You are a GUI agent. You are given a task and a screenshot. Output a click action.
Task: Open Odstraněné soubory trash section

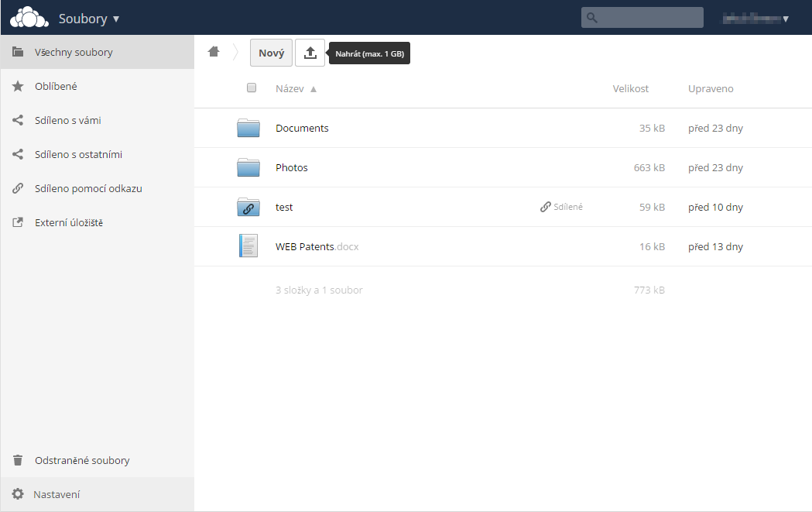click(x=98, y=460)
